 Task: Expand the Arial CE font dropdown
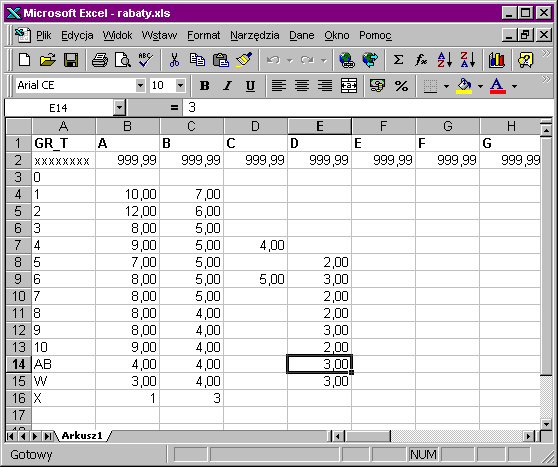(x=140, y=85)
